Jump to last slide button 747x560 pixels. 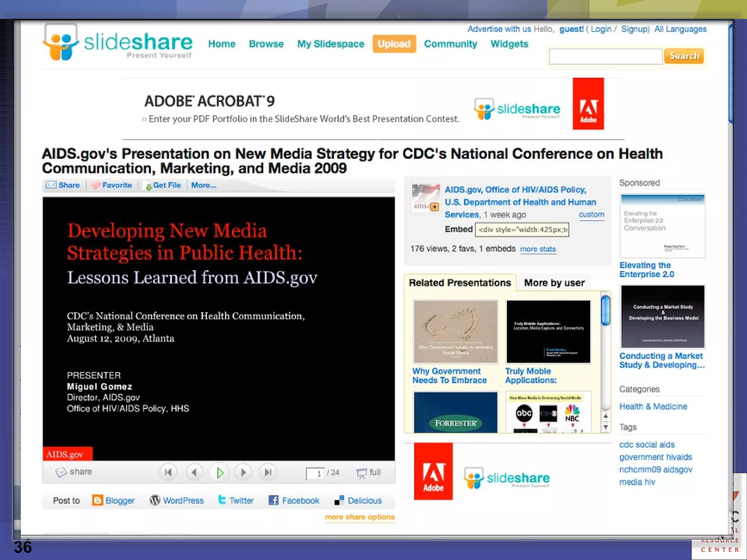pyautogui.click(x=268, y=473)
